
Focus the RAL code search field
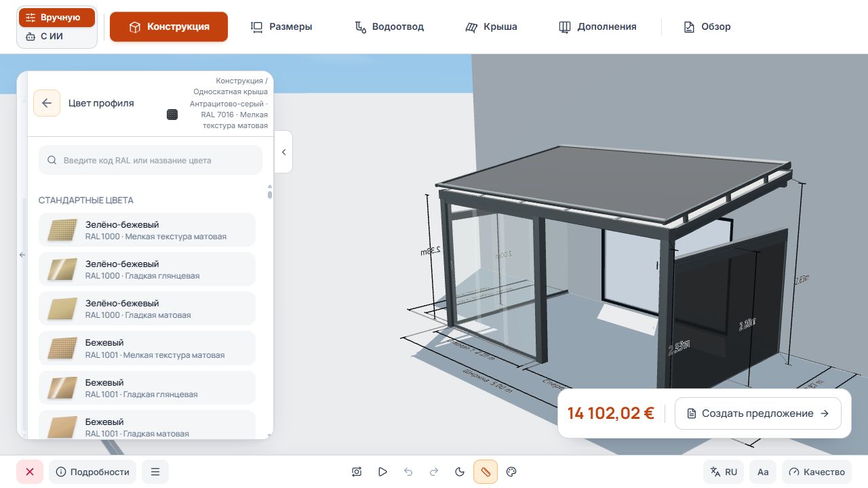(151, 161)
